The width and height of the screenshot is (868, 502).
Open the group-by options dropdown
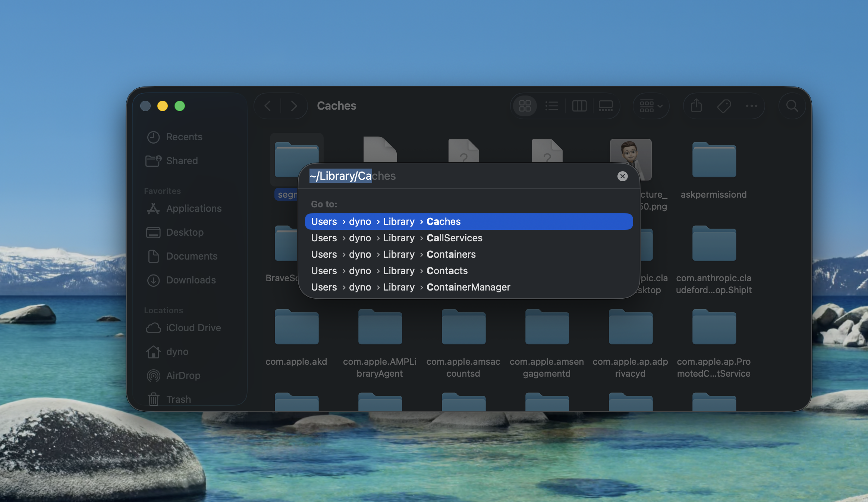[651, 106]
